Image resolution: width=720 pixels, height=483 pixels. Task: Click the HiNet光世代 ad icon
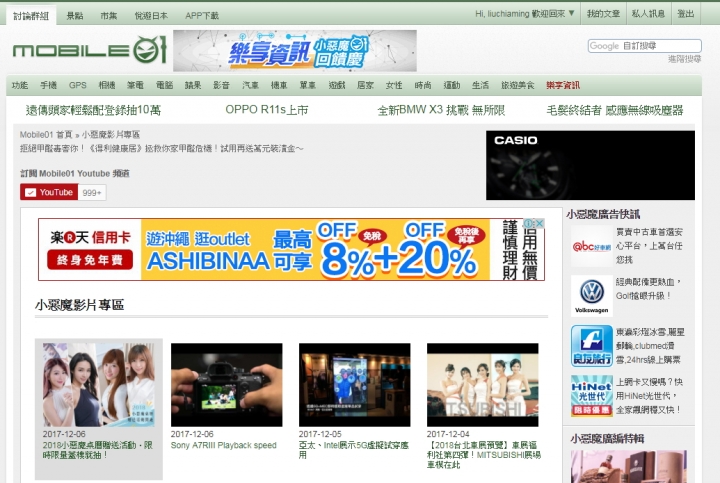(x=591, y=396)
